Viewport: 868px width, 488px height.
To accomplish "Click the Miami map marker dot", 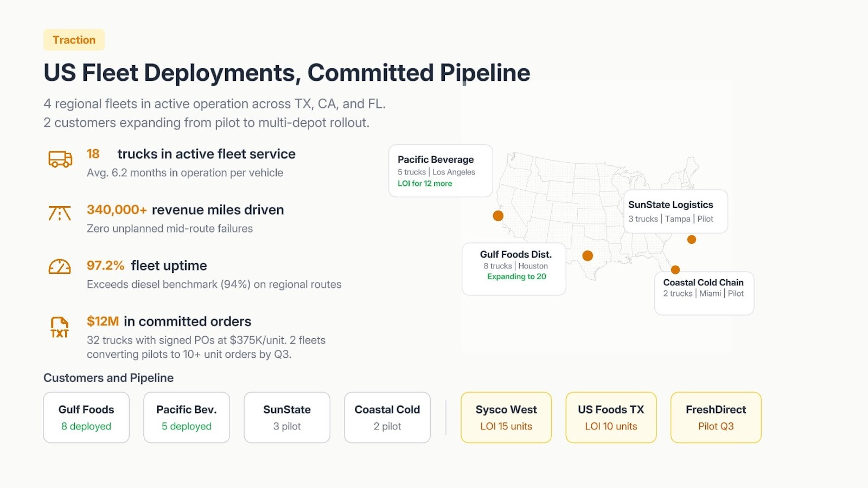I will (x=675, y=269).
